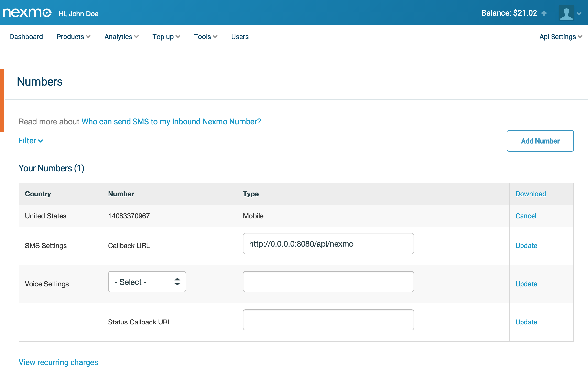This screenshot has width=588, height=369.
Task: Click the plus icon next to Balance
Action: point(544,13)
